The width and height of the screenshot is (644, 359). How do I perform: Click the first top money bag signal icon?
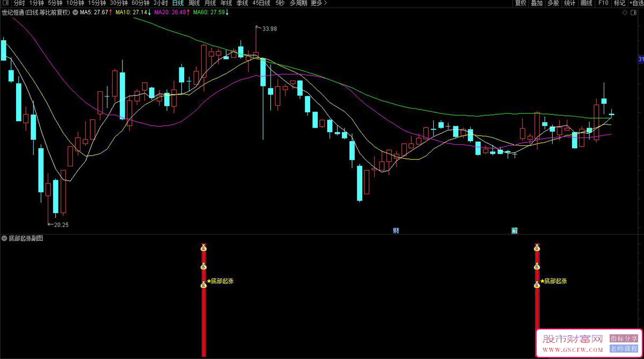tap(203, 248)
